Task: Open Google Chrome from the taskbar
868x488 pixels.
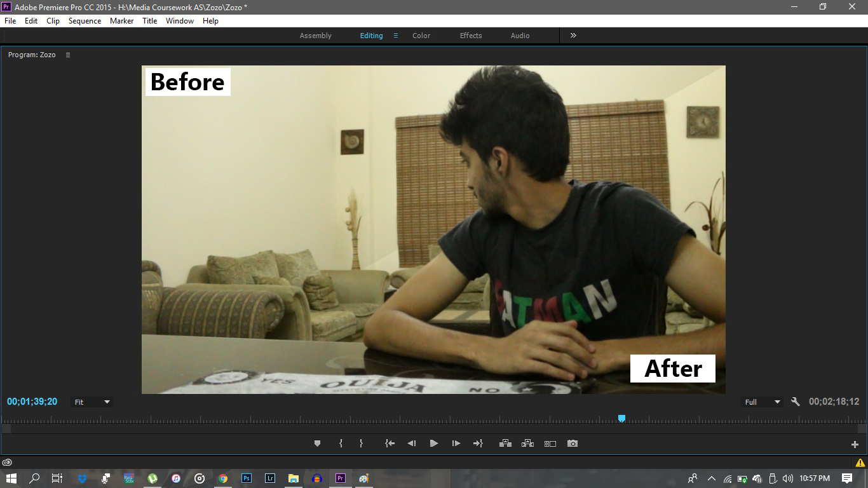Action: [x=223, y=478]
